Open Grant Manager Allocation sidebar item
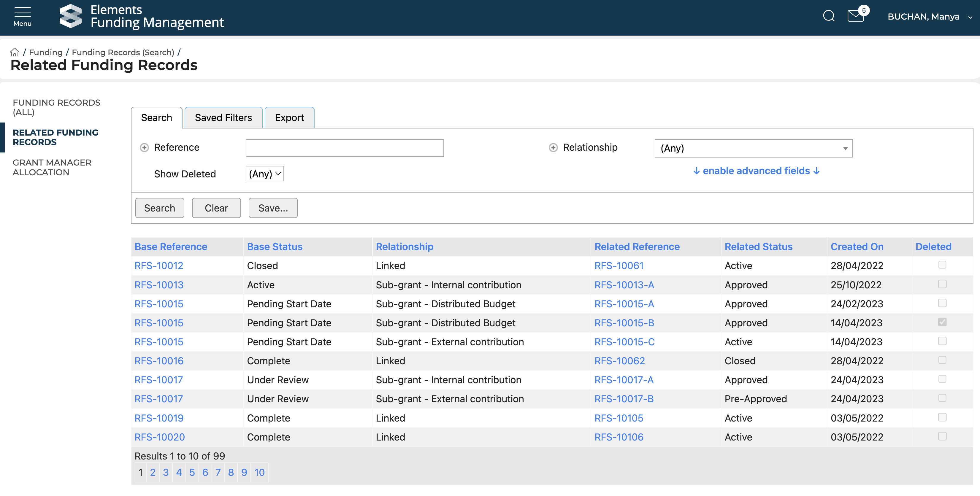The image size is (980, 496). tap(52, 167)
